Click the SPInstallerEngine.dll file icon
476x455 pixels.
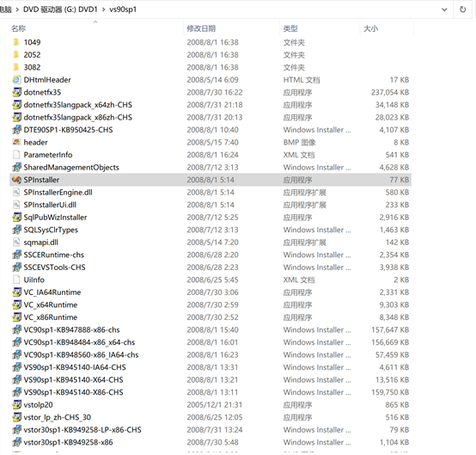pos(16,193)
